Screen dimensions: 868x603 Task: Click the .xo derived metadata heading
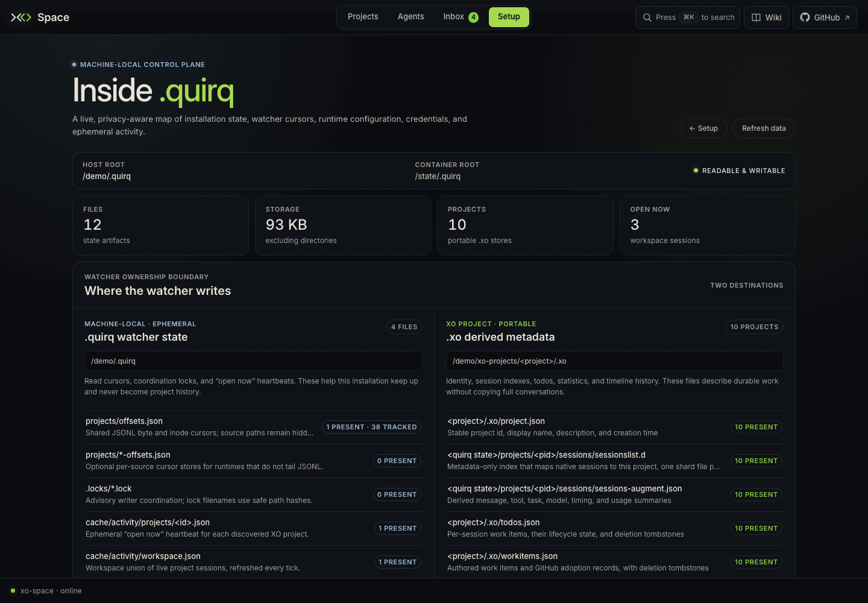(500, 337)
